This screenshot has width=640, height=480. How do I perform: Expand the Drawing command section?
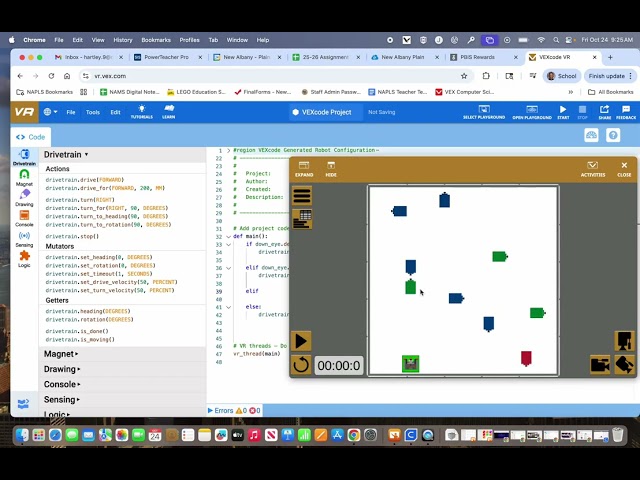pyautogui.click(x=62, y=369)
